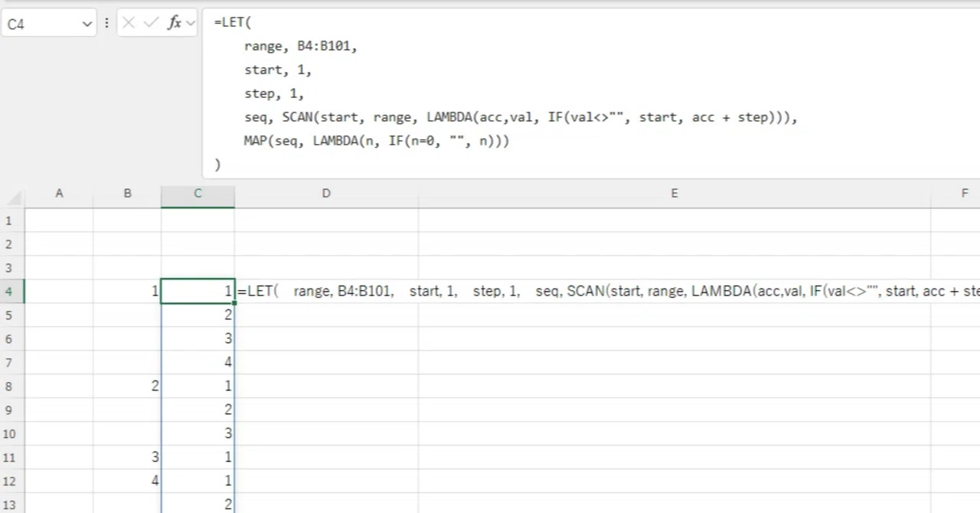Viewport: 980px width, 513px height.
Task: Collapse the formula bar with the chevron
Action: pos(191,24)
